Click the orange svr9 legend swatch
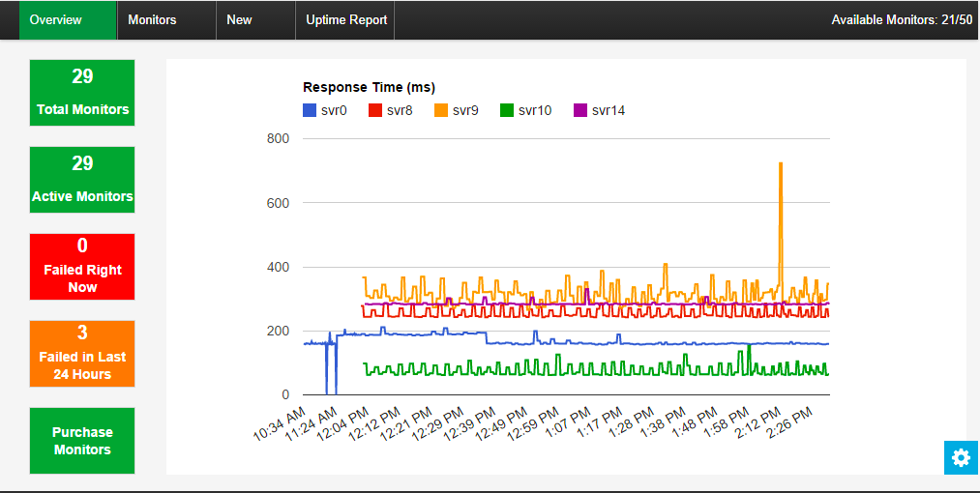The image size is (980, 493). click(x=441, y=111)
